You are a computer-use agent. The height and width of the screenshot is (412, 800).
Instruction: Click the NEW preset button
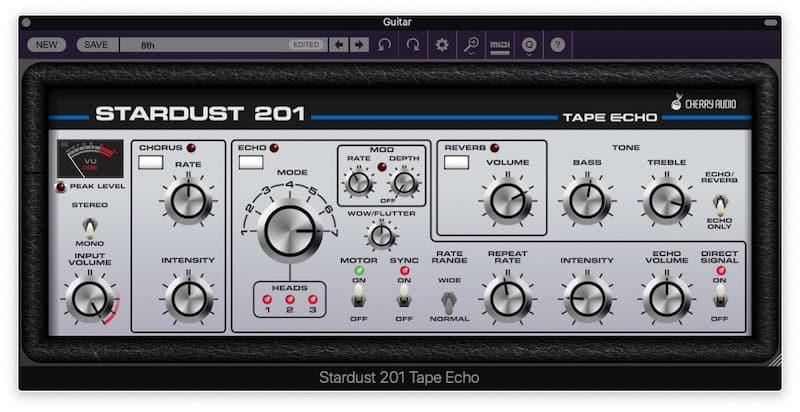click(x=46, y=45)
